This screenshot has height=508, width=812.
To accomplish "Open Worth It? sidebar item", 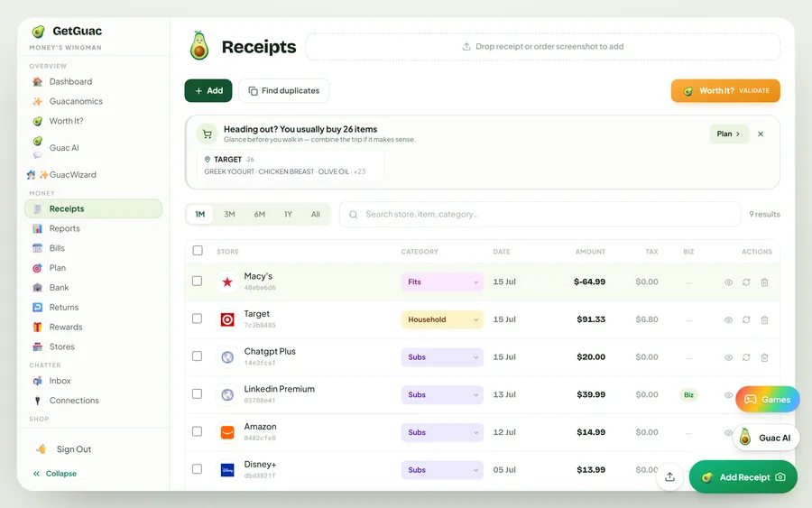I will click(66, 121).
